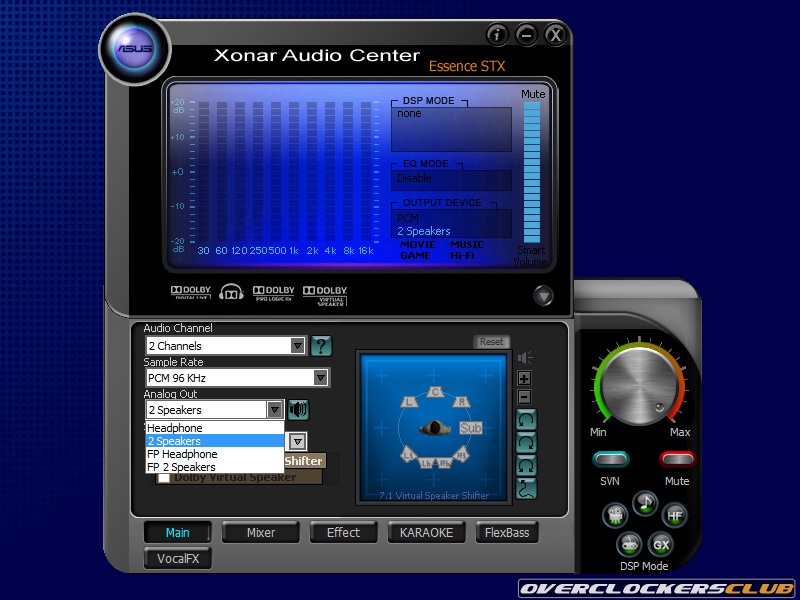Viewport: 800px width, 600px height.
Task: Click the OUTPUT DEVICE PCM box
Action: coord(451,223)
